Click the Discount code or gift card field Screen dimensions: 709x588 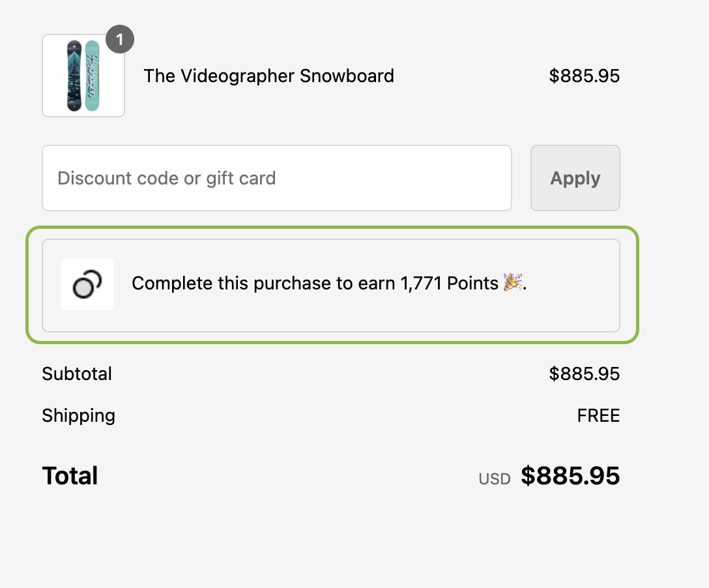pos(277,177)
